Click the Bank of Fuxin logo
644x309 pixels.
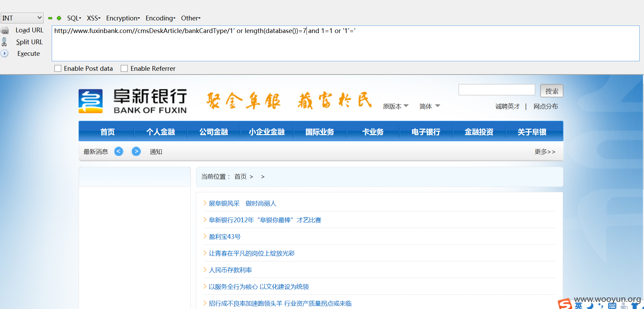coord(133,101)
